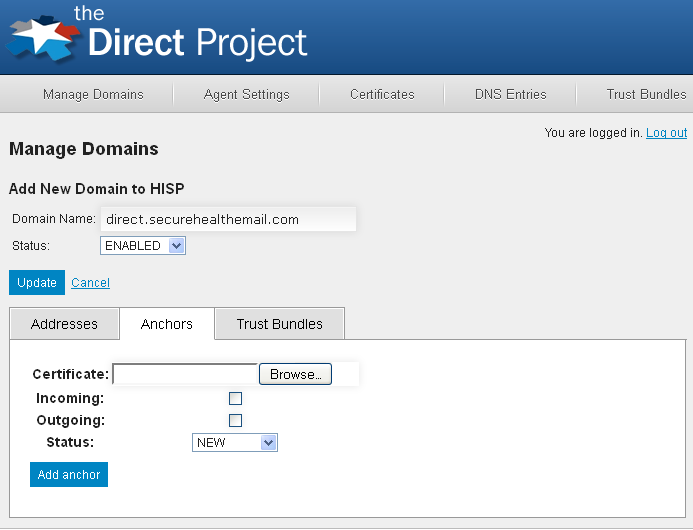Click the Add anchor button

pyautogui.click(x=69, y=475)
